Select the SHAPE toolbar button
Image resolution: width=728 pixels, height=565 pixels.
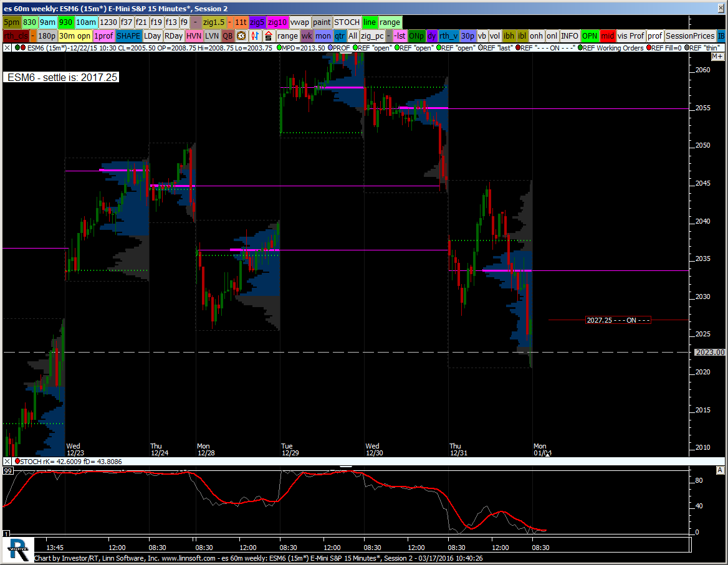pyautogui.click(x=128, y=36)
